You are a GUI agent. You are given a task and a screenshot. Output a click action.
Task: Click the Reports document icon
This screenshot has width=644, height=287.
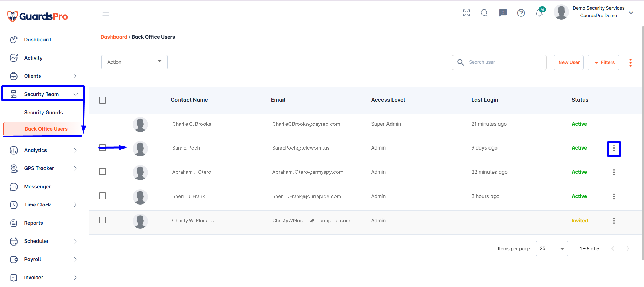pyautogui.click(x=14, y=223)
